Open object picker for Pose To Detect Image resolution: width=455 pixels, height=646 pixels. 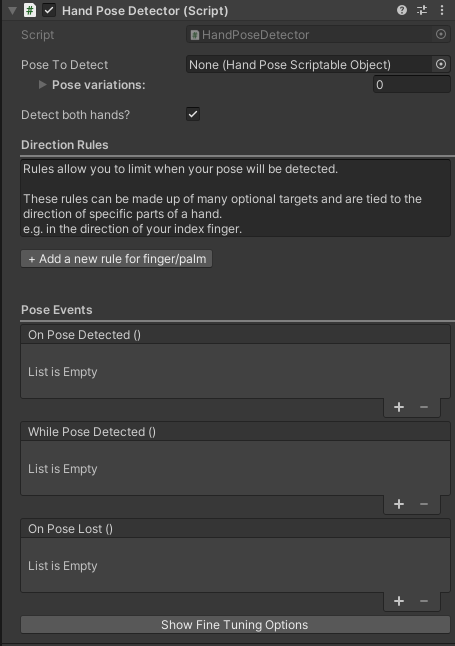tap(441, 64)
